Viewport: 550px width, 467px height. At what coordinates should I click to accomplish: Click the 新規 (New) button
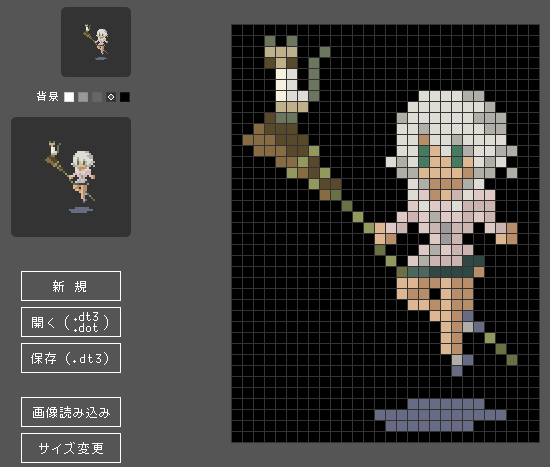(71, 286)
